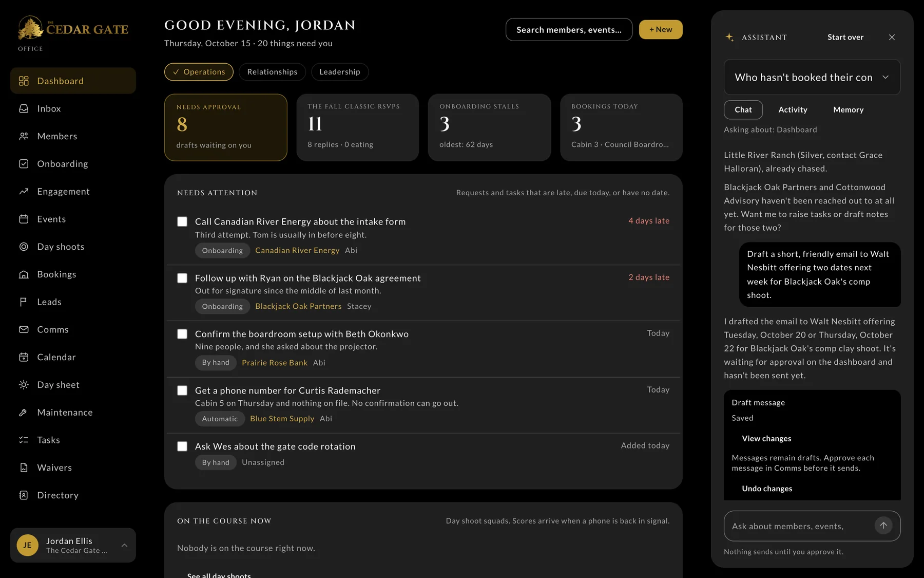Screen dimensions: 924x578
Task: Select the Chat tab in Assistant
Action: click(743, 110)
